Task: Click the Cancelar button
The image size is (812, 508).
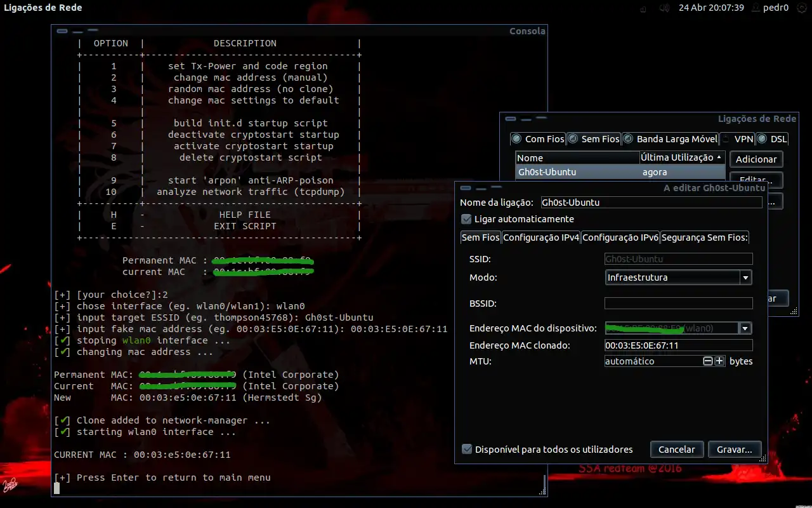Action: click(676, 449)
